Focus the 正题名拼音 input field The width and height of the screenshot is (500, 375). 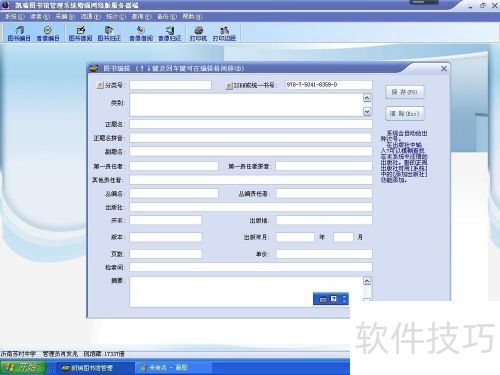pos(251,138)
